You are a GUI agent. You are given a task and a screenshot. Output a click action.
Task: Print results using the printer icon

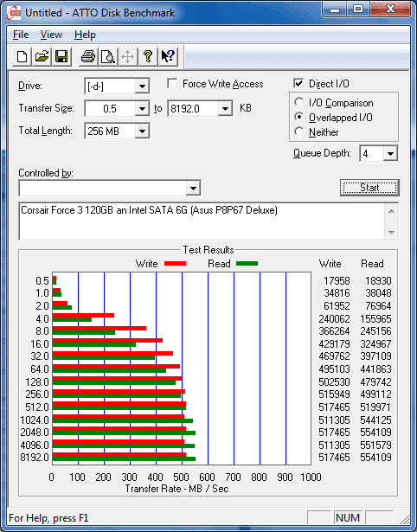tap(88, 56)
